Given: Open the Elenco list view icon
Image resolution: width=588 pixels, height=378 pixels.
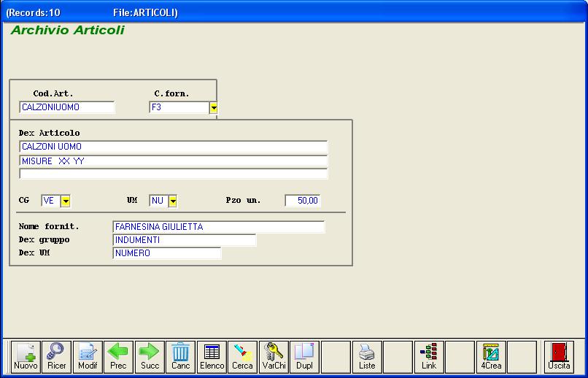Looking at the screenshot, I should [x=212, y=356].
